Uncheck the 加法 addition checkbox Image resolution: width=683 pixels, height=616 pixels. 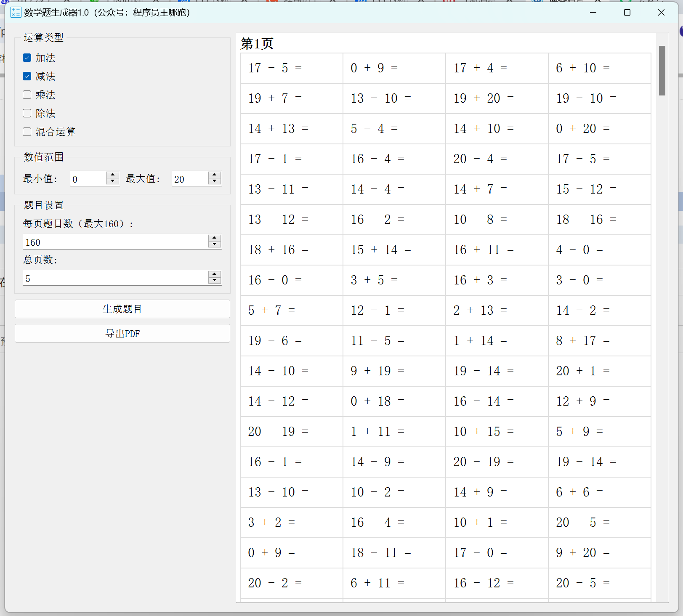coord(27,58)
